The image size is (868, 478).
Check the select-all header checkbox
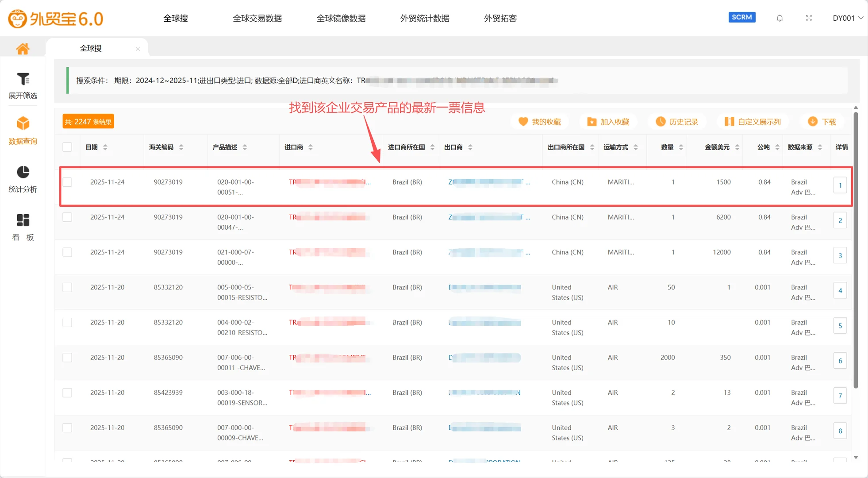pyautogui.click(x=67, y=147)
